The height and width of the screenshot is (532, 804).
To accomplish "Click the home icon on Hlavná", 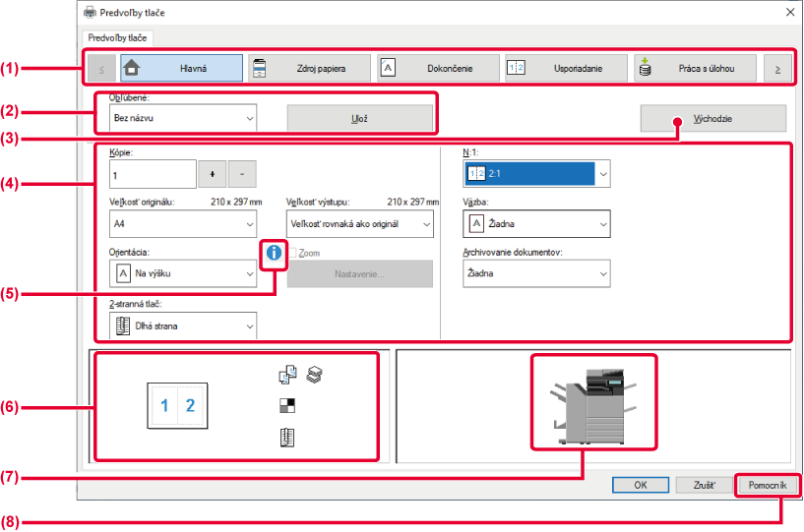I will tap(132, 68).
